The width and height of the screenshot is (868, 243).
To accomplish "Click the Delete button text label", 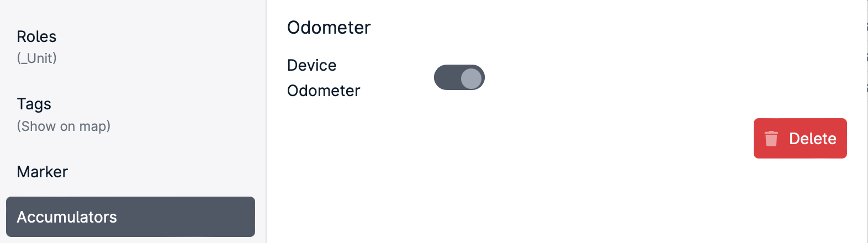I will coord(813,139).
